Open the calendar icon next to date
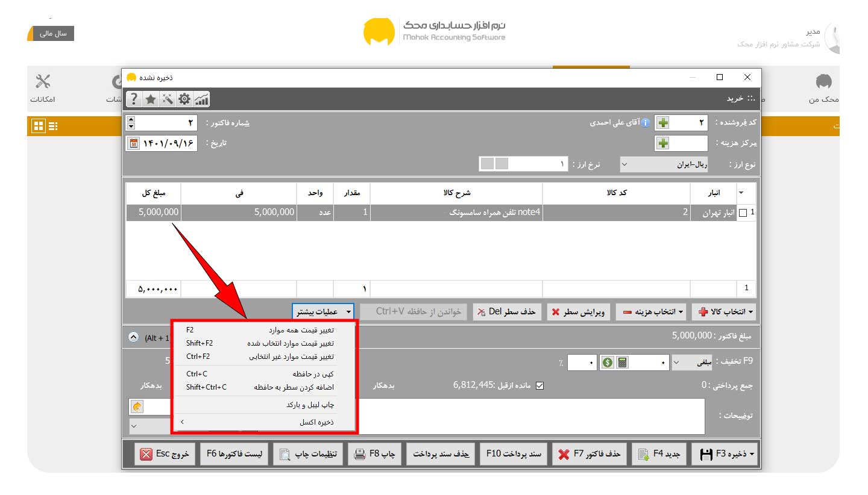Screen dimensions: 868x495 [x=134, y=143]
